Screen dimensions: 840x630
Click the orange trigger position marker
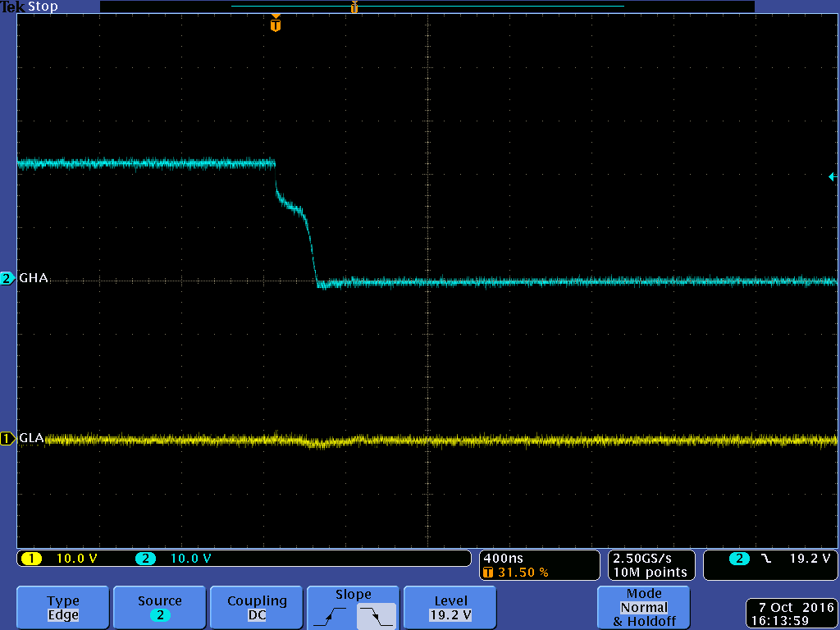click(x=275, y=24)
